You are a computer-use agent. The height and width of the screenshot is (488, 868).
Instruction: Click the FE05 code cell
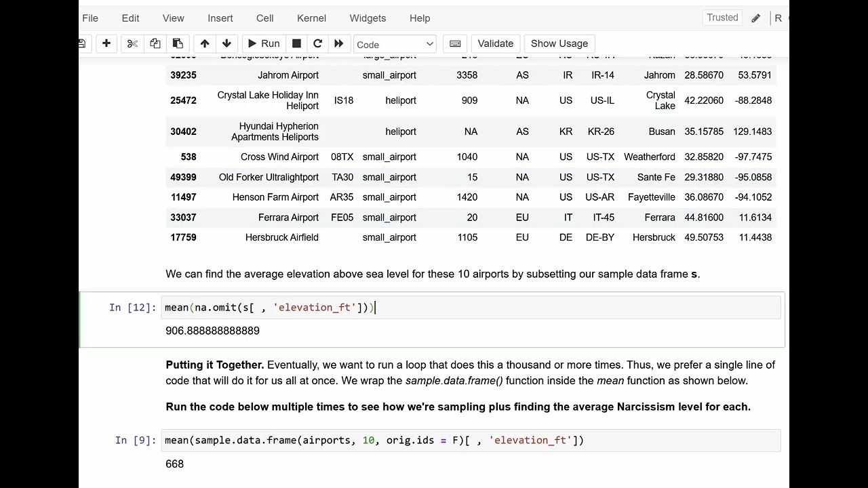[x=342, y=218]
